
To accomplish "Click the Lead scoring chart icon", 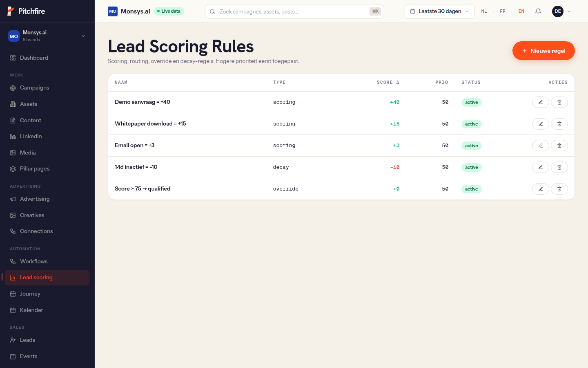I will 13,278.
